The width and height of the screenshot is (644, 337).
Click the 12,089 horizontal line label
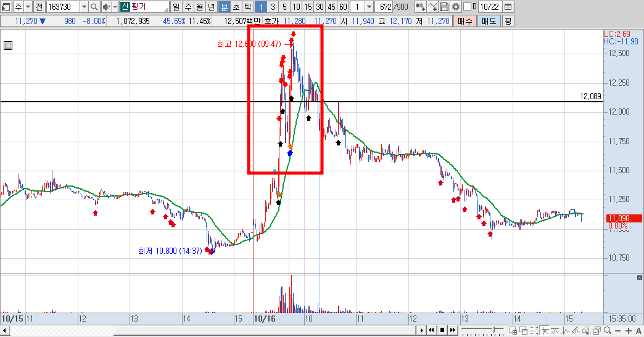[x=590, y=96]
